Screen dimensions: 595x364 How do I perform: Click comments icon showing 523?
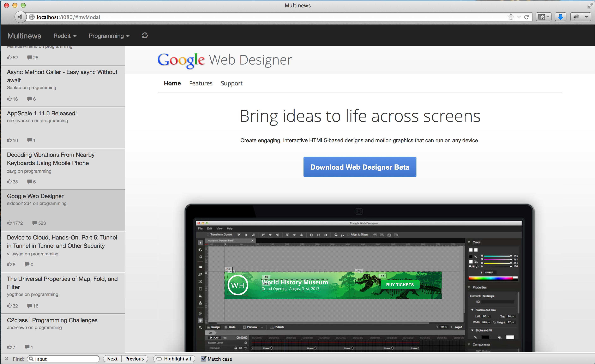click(x=35, y=223)
